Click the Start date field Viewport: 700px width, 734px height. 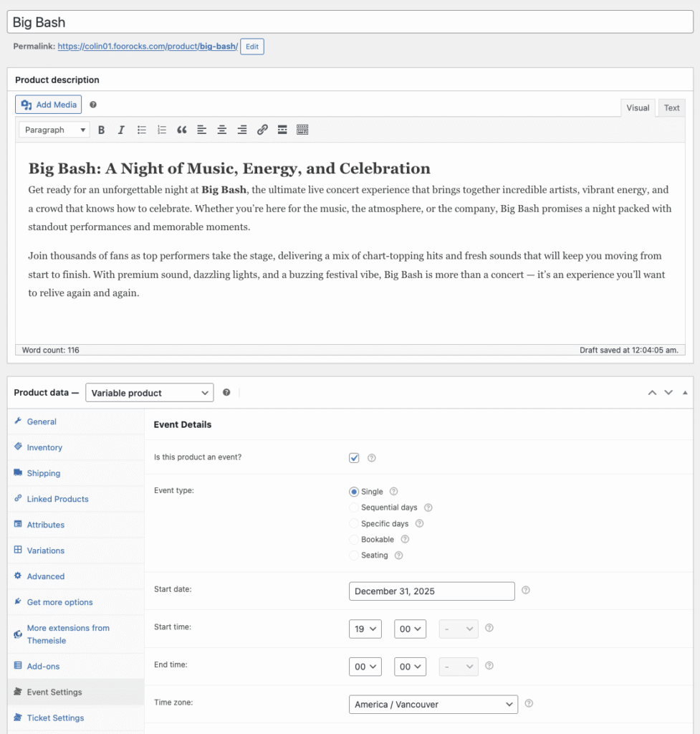pos(431,591)
